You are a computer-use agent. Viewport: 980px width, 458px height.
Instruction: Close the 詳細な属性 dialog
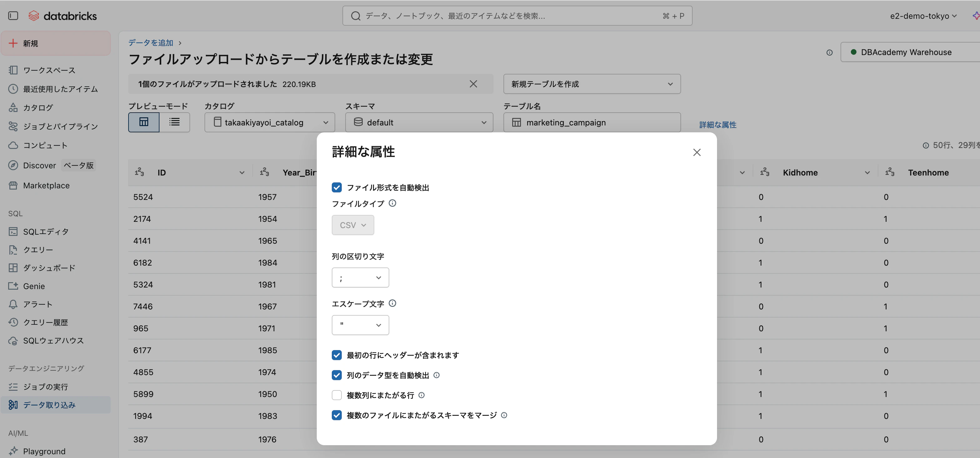(x=697, y=152)
